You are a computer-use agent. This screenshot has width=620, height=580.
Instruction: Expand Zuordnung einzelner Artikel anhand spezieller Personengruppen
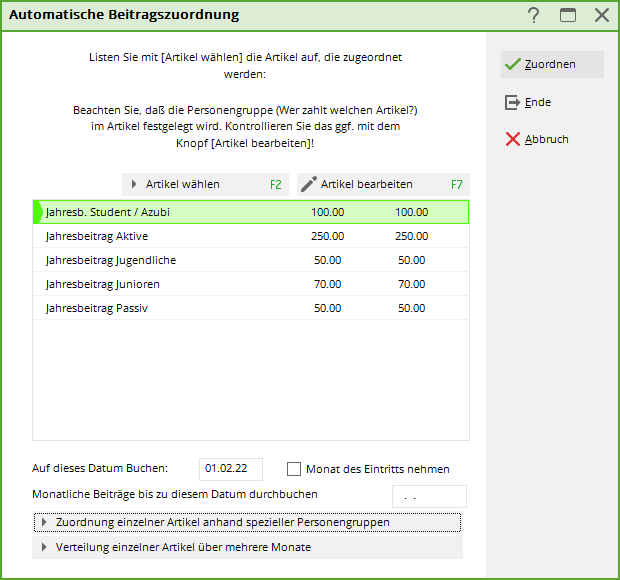click(x=43, y=522)
